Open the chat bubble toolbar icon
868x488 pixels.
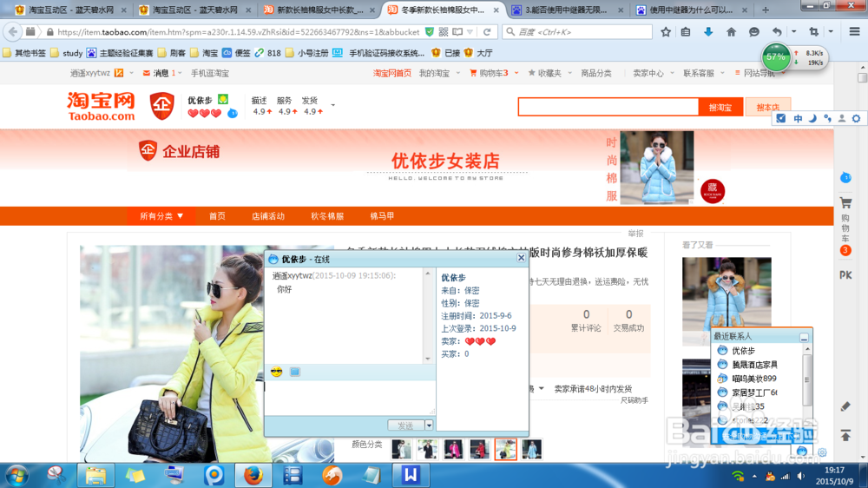click(x=754, y=32)
